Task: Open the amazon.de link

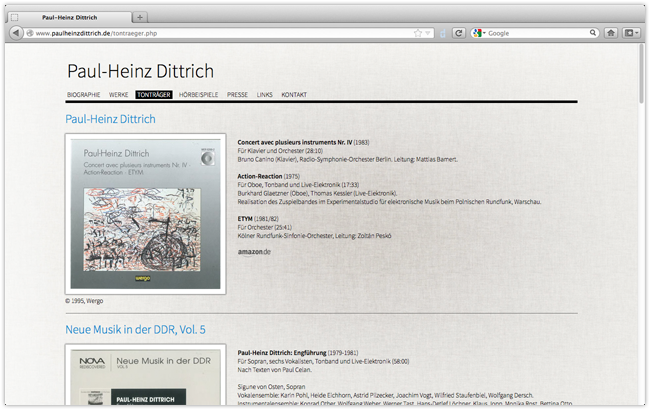Action: pyautogui.click(x=254, y=252)
